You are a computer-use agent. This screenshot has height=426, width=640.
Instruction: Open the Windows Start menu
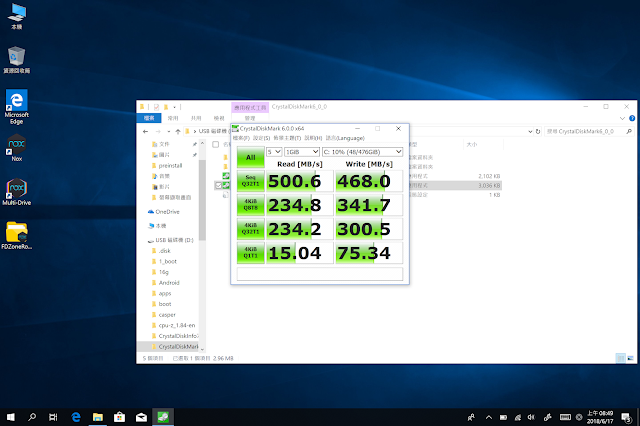[11, 417]
